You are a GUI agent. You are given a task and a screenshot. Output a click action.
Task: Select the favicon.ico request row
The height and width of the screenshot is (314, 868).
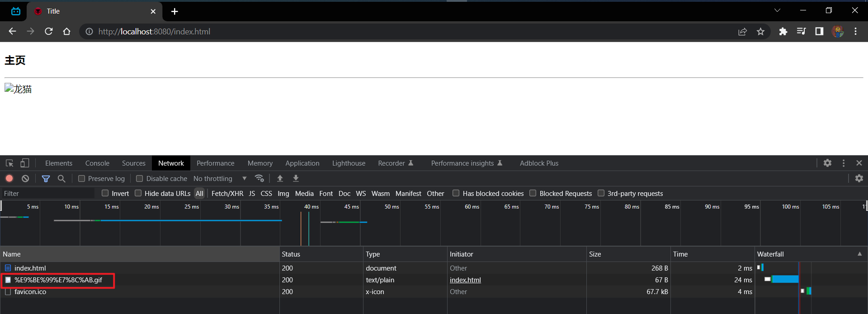point(434,292)
